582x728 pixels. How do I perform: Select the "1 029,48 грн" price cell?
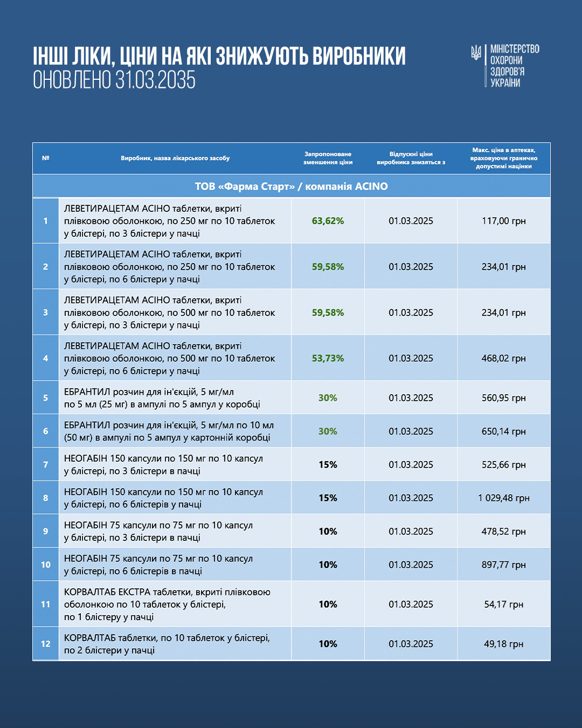tap(504, 498)
